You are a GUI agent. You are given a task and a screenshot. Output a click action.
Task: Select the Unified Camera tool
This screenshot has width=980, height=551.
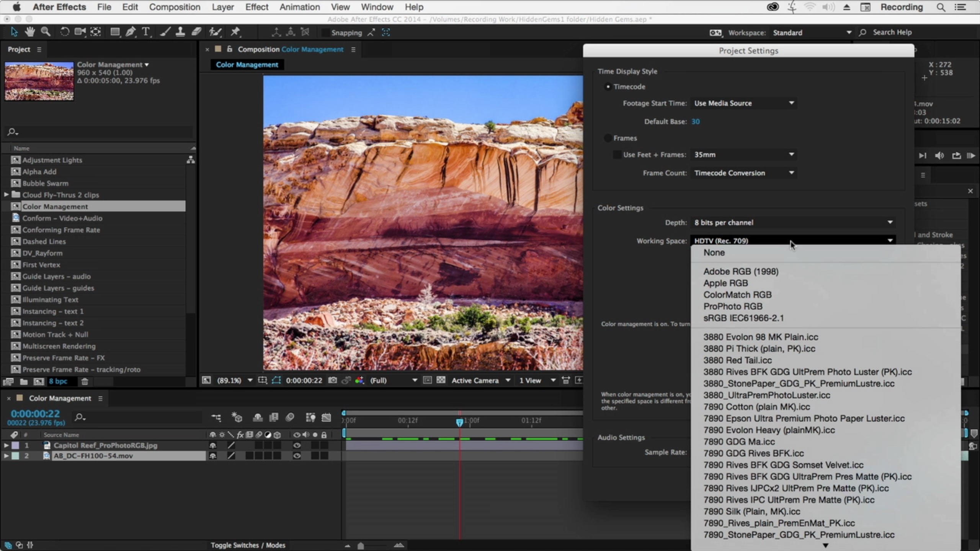(x=80, y=32)
